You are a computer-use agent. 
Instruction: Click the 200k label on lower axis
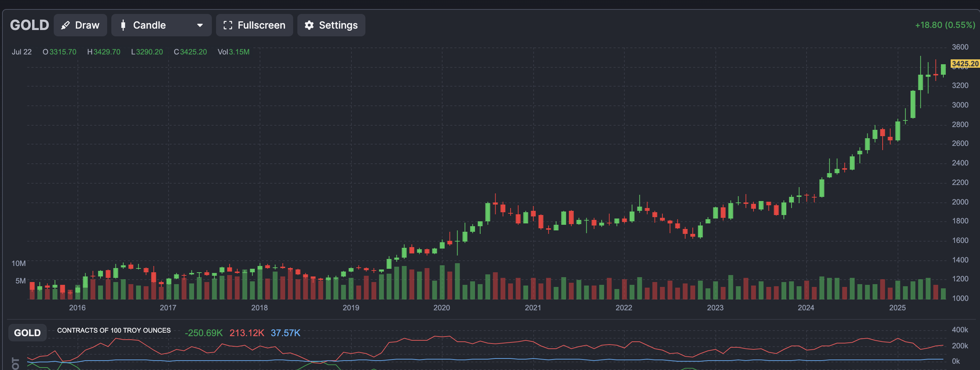point(960,346)
